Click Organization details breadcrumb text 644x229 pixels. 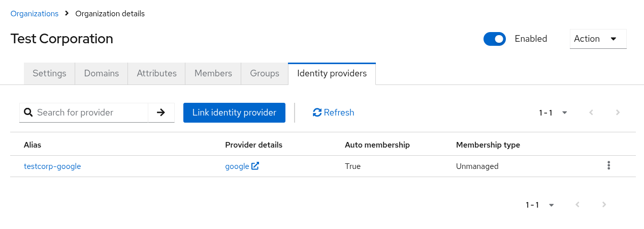(x=110, y=14)
